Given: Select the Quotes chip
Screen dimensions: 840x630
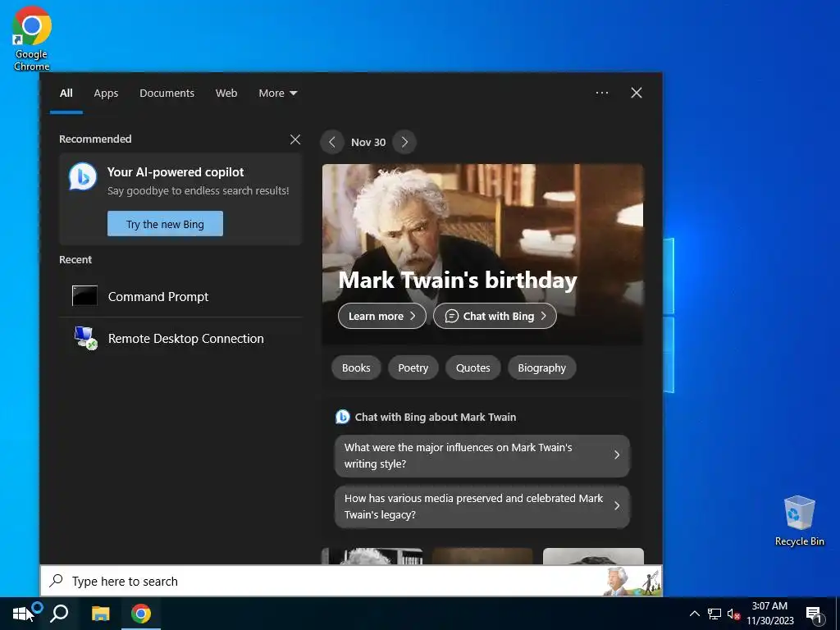Looking at the screenshot, I should point(473,368).
